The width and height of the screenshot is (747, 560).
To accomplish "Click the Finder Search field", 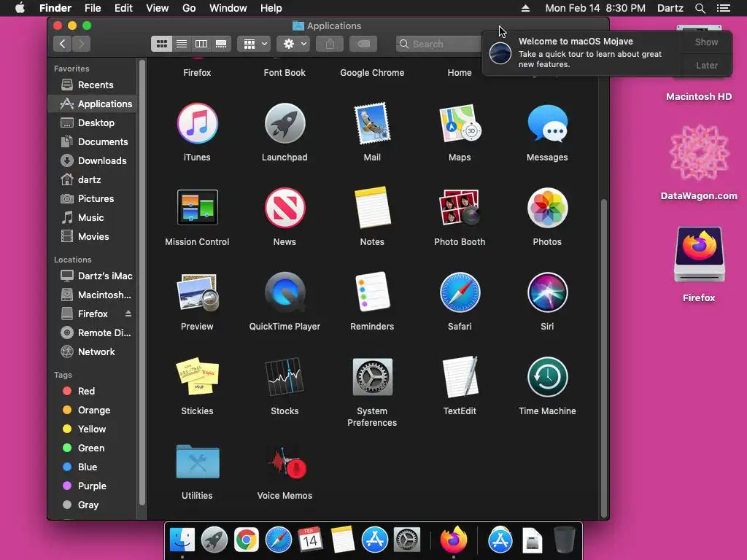I will [438, 44].
